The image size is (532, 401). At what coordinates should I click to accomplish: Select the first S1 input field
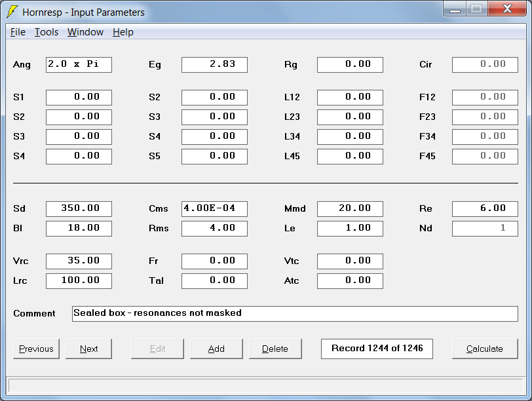(x=79, y=98)
